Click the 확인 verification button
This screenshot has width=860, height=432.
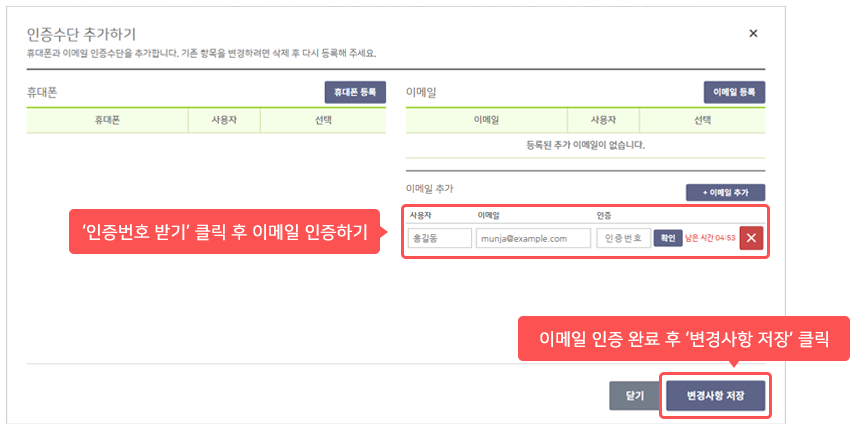(x=667, y=238)
